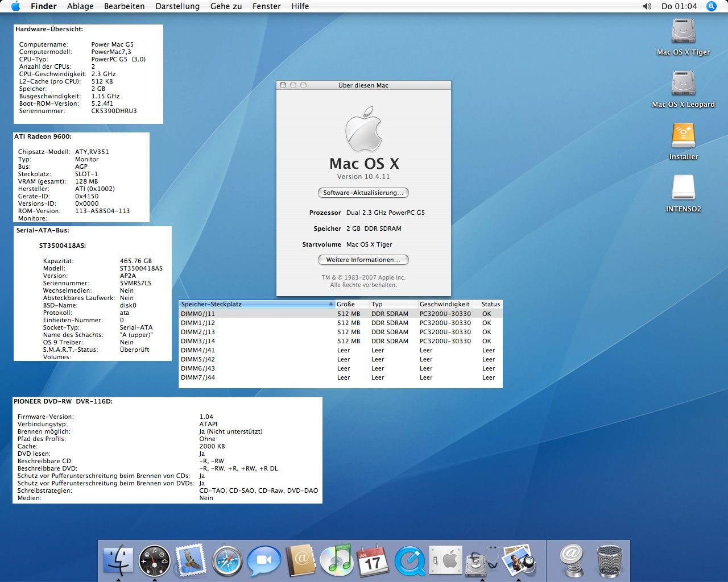
Task: Select the DIMM3/J14 memory slot row
Action: tap(341, 341)
